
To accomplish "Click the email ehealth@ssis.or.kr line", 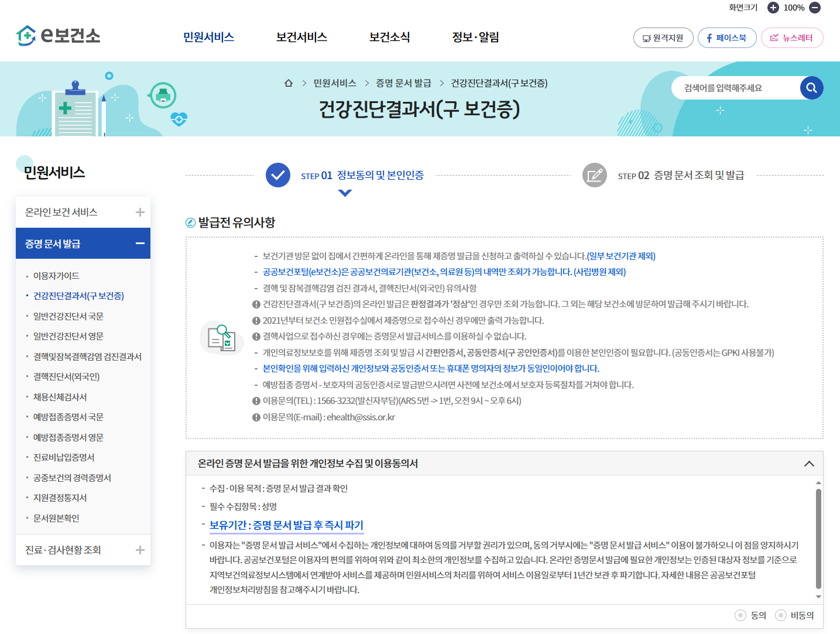I will point(329,417).
